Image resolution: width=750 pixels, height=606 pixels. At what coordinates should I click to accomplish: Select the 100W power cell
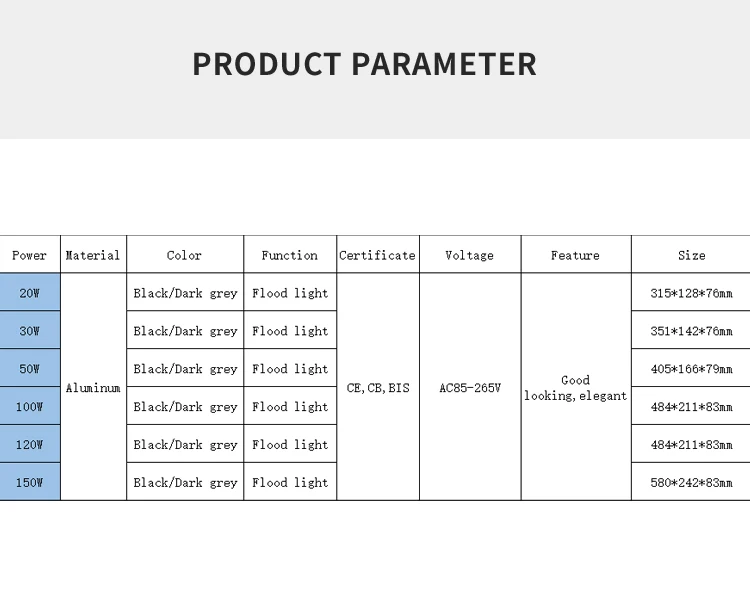pos(29,407)
